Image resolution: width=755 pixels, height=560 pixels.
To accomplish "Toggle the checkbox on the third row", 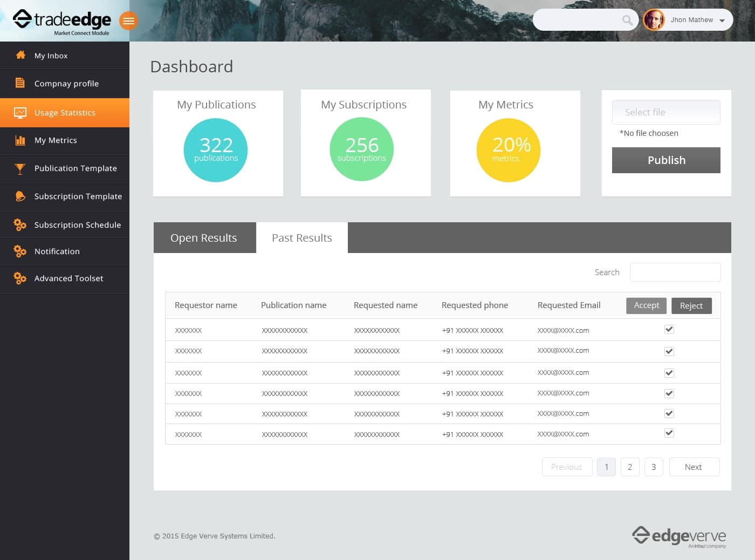I will 669,372.
